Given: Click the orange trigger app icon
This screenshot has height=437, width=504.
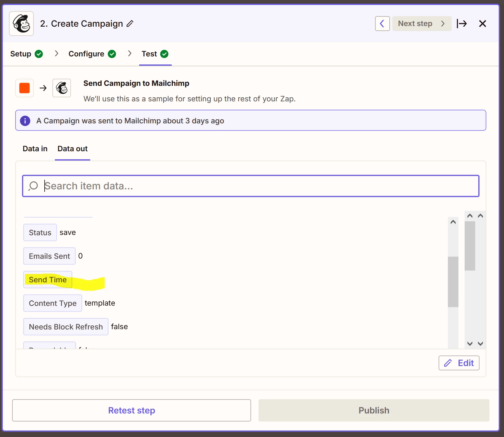Looking at the screenshot, I should (24, 88).
